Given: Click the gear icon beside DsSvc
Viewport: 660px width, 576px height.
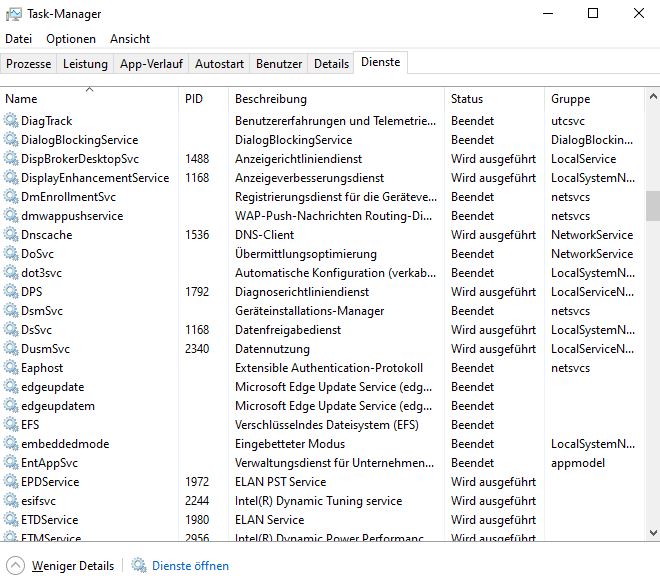Looking at the screenshot, I should 11,329.
